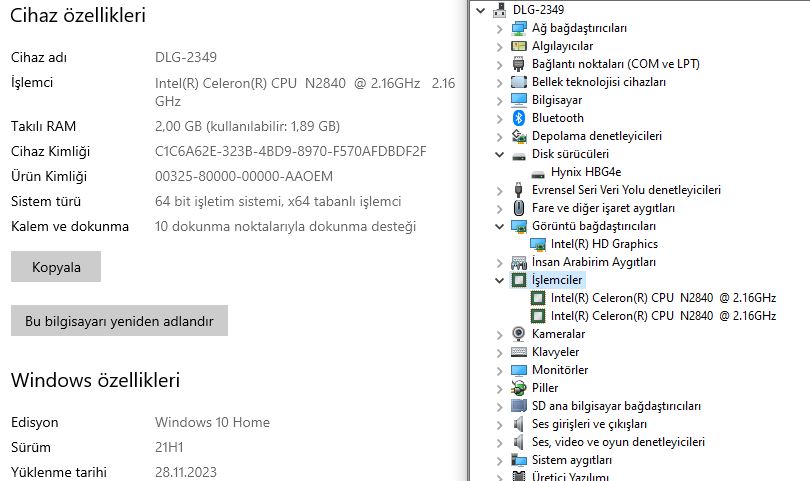Click the SD ana bilgisayar bağdaştırıcıları icon
810x481 pixels.
(x=519, y=406)
